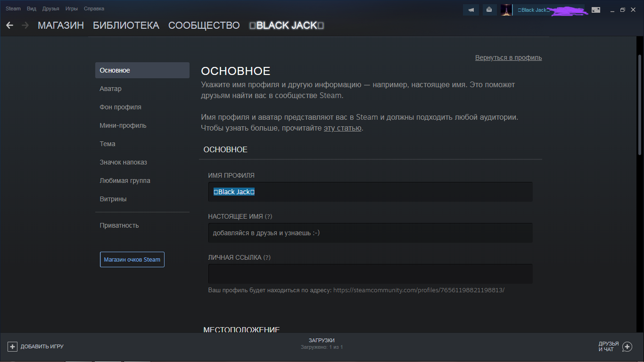
Task: Go to the СООБЩЕСТВО section
Action: 204,25
